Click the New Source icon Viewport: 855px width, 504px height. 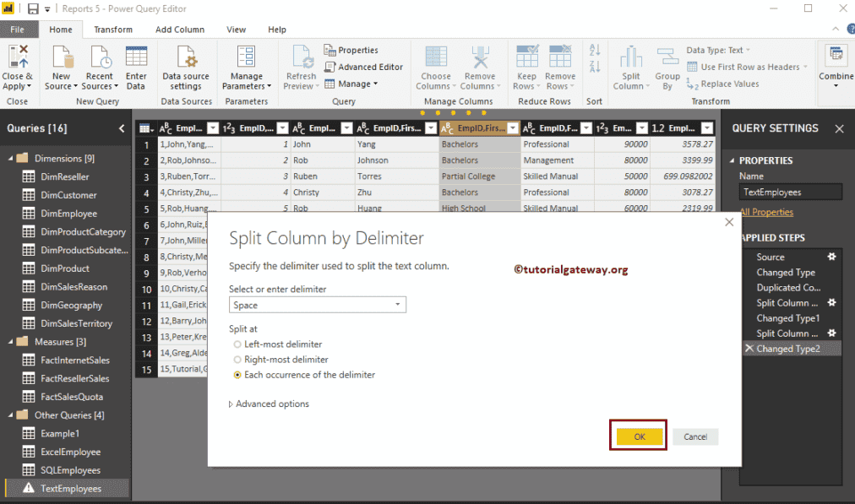[62, 57]
